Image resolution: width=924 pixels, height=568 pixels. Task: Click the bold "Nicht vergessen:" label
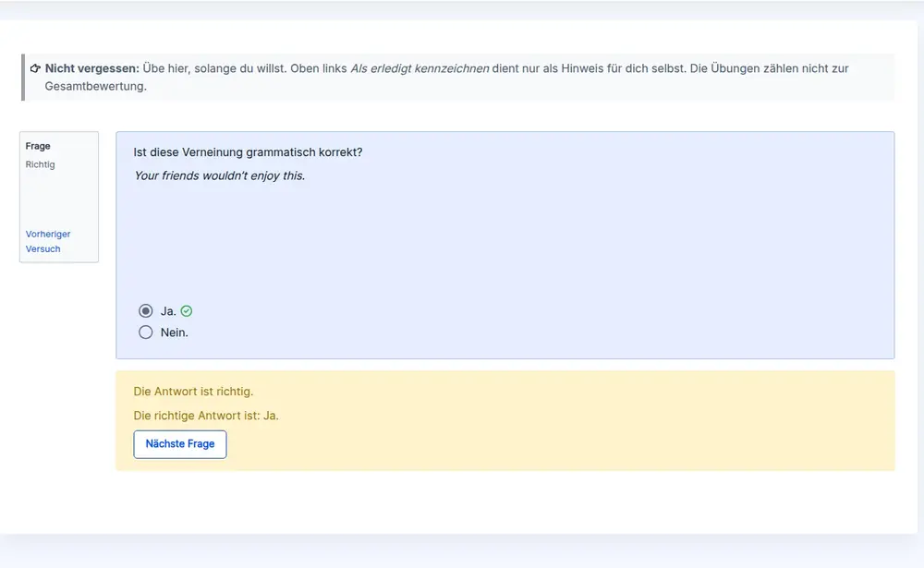[91, 68]
